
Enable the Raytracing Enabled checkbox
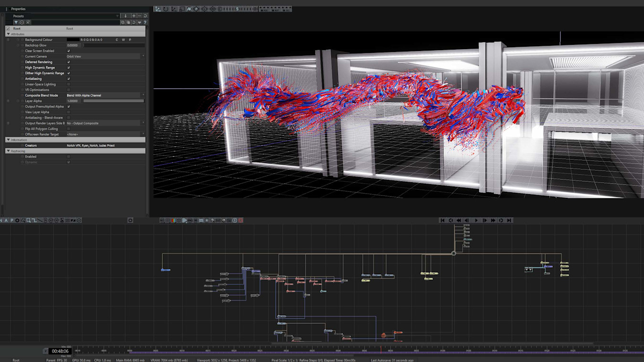click(x=69, y=156)
